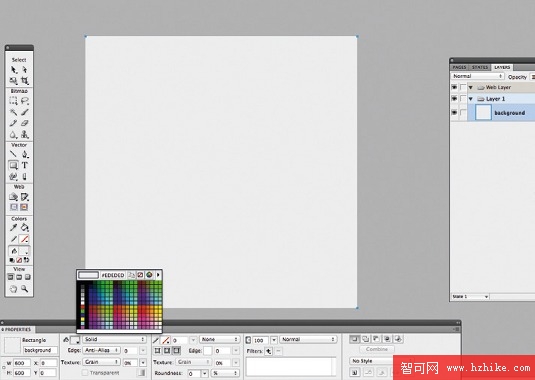Open the Anti-Alias edge dropdown

coord(101,350)
